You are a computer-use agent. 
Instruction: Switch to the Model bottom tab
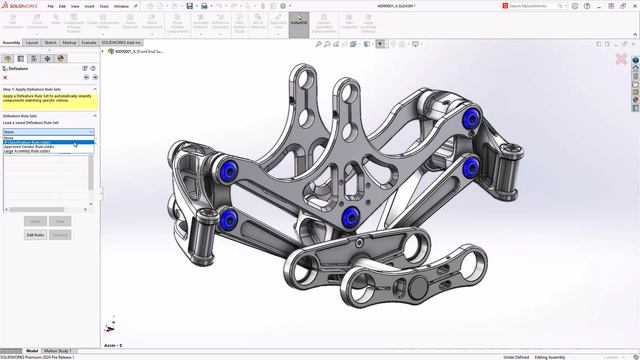coord(32,351)
